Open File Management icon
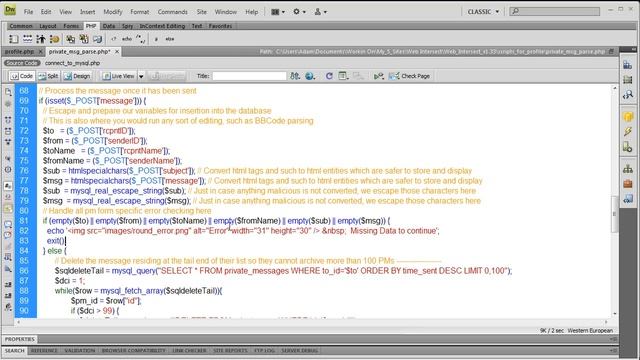This screenshot has height=360, width=640. pyautogui.click(x=295, y=76)
